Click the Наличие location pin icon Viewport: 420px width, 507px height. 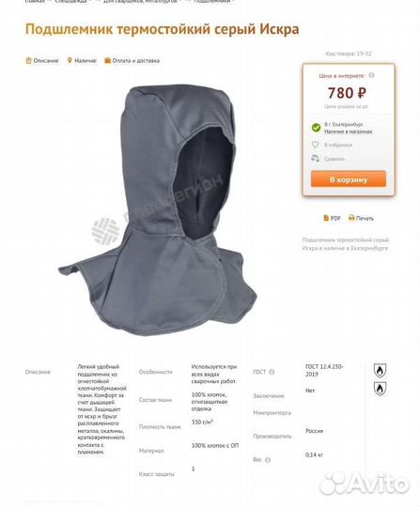[x=70, y=60]
